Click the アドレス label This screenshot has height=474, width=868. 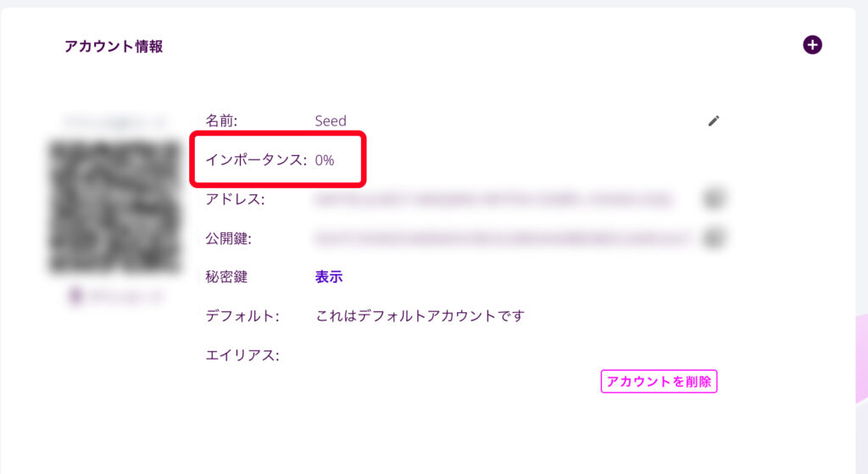click(x=235, y=198)
